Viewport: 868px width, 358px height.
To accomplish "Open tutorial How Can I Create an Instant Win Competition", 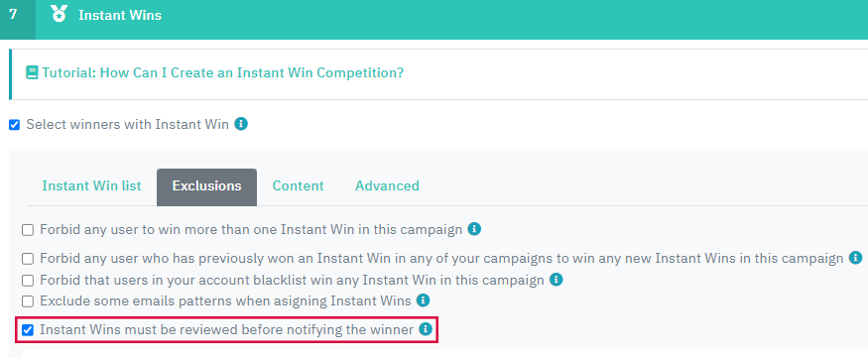I will [222, 72].
